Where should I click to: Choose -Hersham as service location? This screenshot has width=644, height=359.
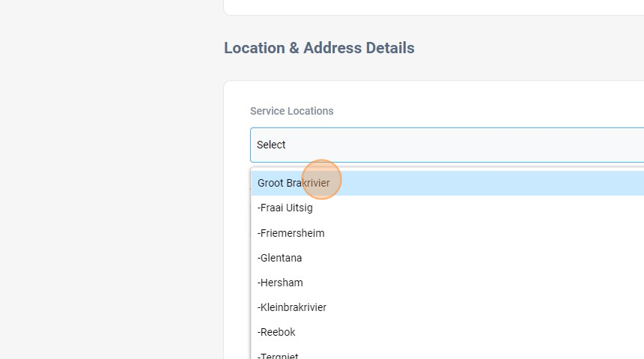tap(281, 283)
